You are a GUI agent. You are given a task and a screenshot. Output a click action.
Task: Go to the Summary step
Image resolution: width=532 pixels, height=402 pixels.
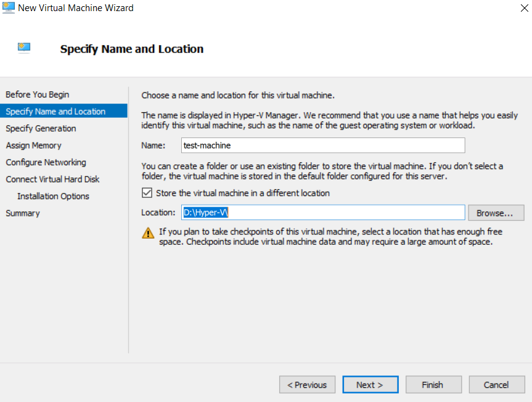22,213
